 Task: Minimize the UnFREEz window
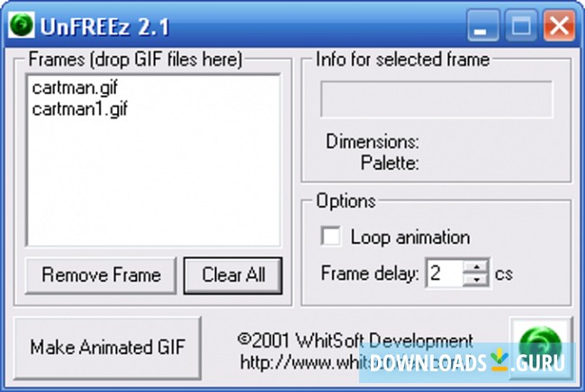[x=483, y=26]
